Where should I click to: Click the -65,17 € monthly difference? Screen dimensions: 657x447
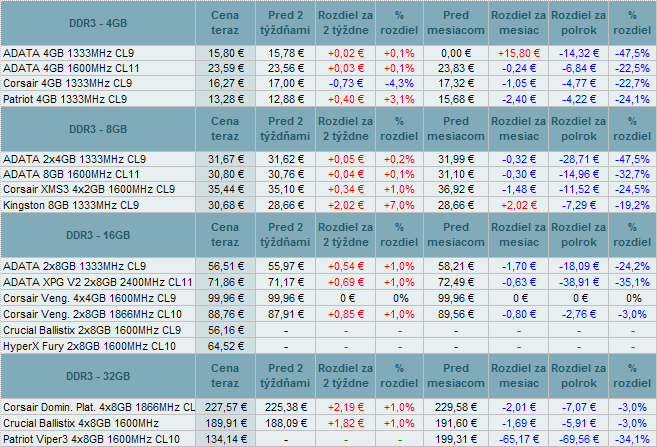coord(519,439)
